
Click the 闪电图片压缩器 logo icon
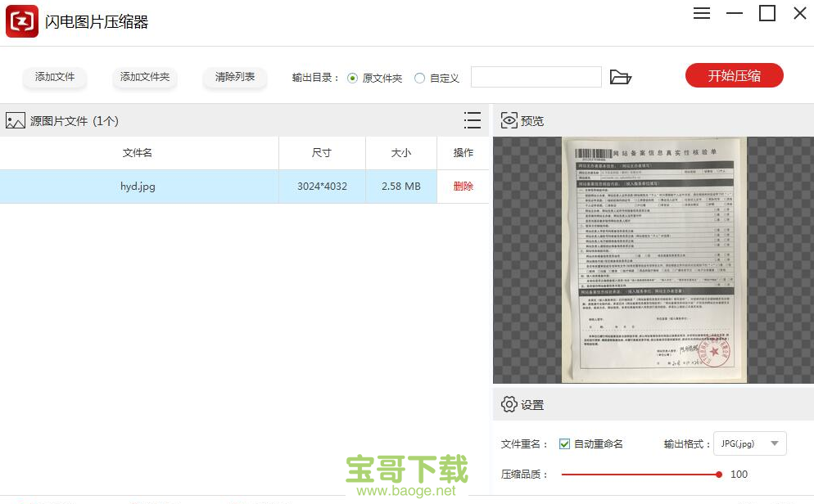pos(21,20)
